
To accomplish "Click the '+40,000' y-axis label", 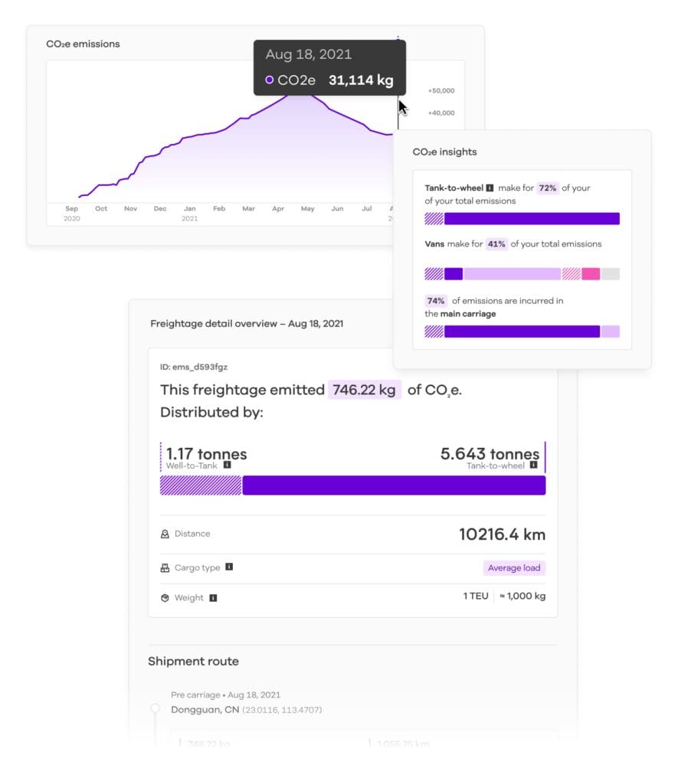I will [441, 113].
